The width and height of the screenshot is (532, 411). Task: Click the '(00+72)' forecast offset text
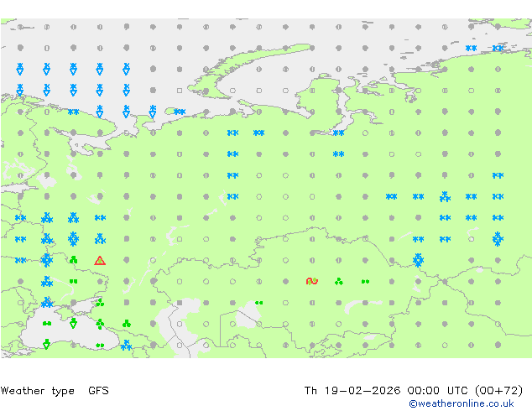coord(498,391)
